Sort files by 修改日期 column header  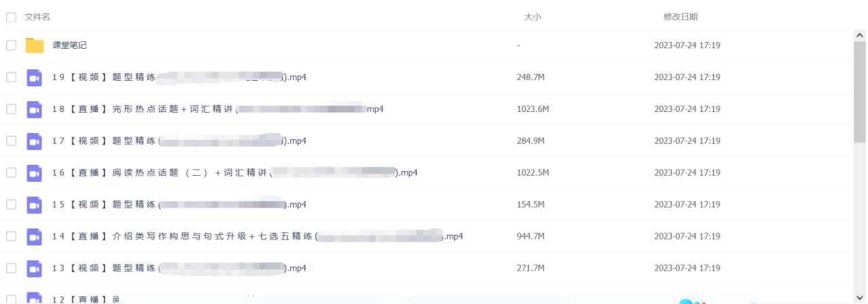pyautogui.click(x=680, y=17)
